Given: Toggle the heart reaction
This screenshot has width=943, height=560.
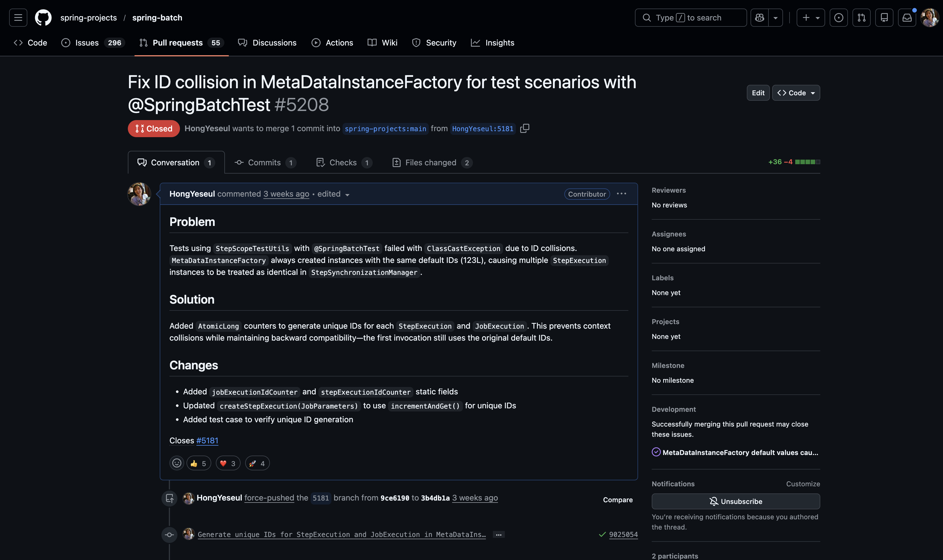Looking at the screenshot, I should (x=228, y=463).
